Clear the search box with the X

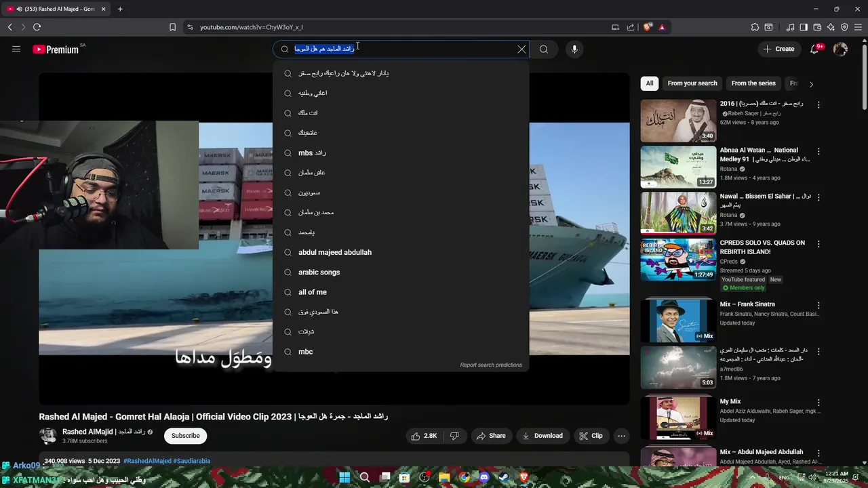click(x=521, y=49)
